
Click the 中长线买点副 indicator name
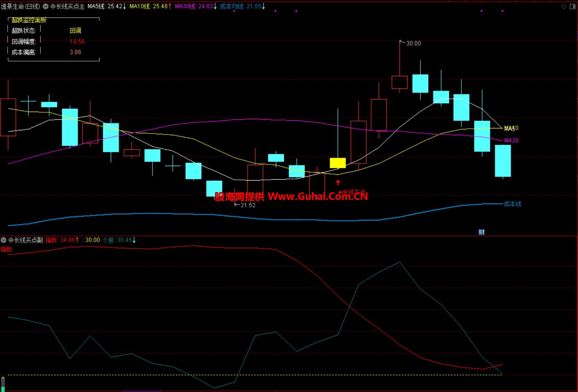pos(25,240)
